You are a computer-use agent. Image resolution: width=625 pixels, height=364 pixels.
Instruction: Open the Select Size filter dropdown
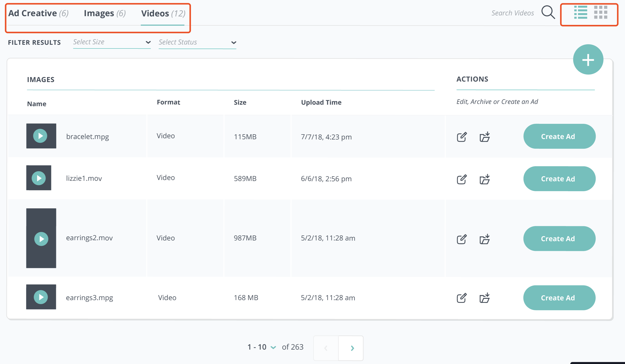(x=112, y=42)
